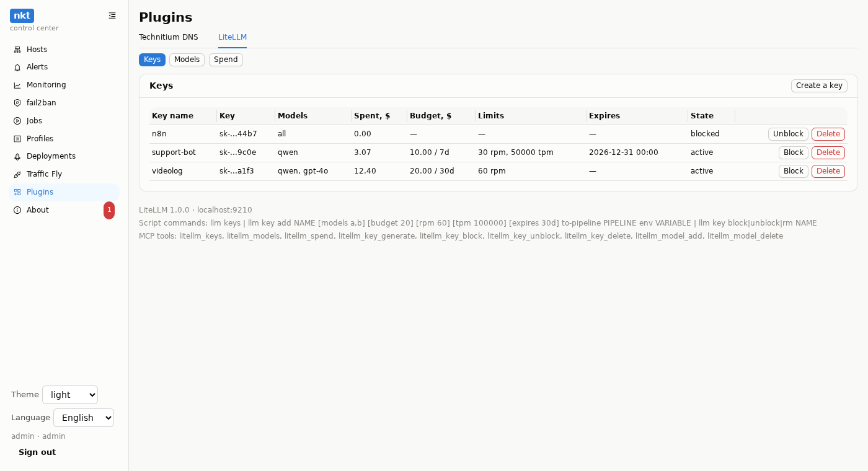Unblock the n8n key

788,134
